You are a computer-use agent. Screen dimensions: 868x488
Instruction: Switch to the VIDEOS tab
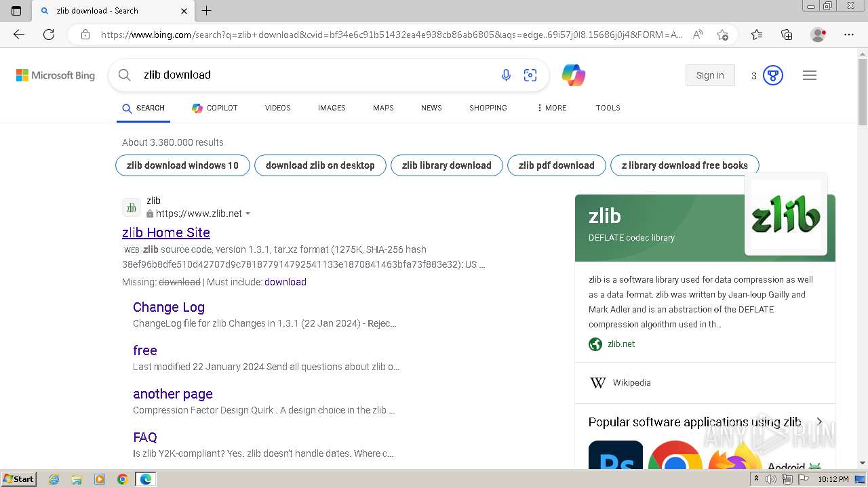click(x=278, y=108)
